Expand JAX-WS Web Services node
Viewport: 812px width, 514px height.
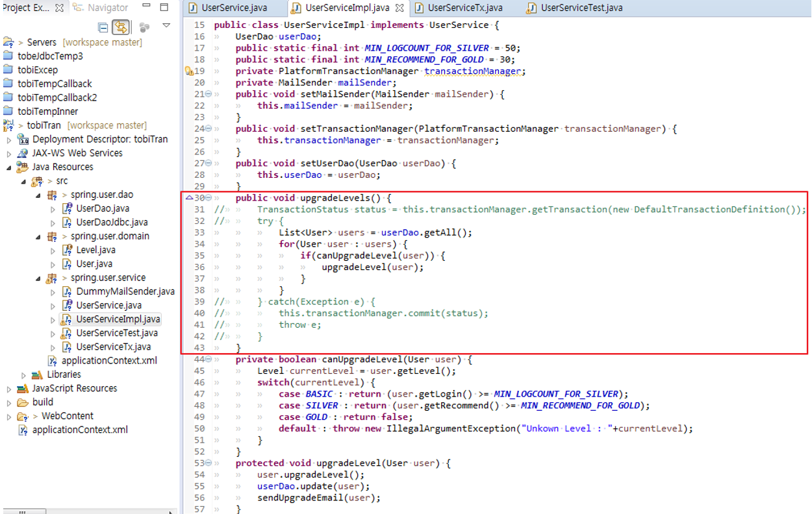[9, 154]
